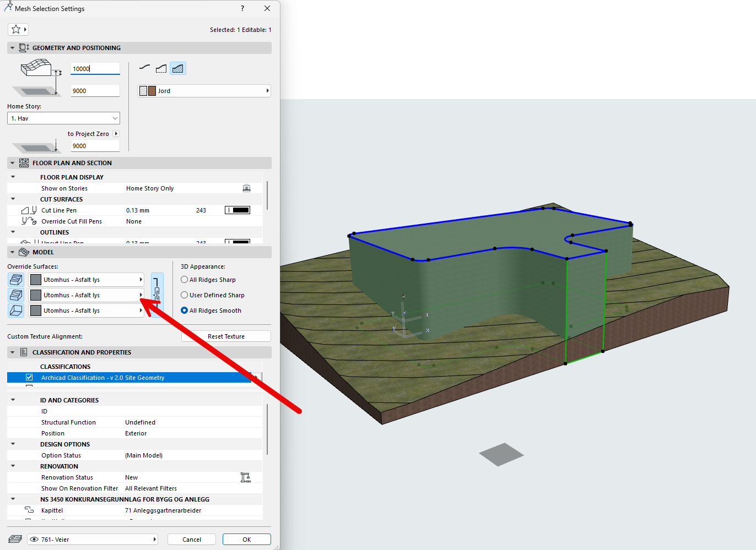Select surface with skirt mesh structure
Image resolution: width=756 pixels, height=550 pixels.
[161, 68]
